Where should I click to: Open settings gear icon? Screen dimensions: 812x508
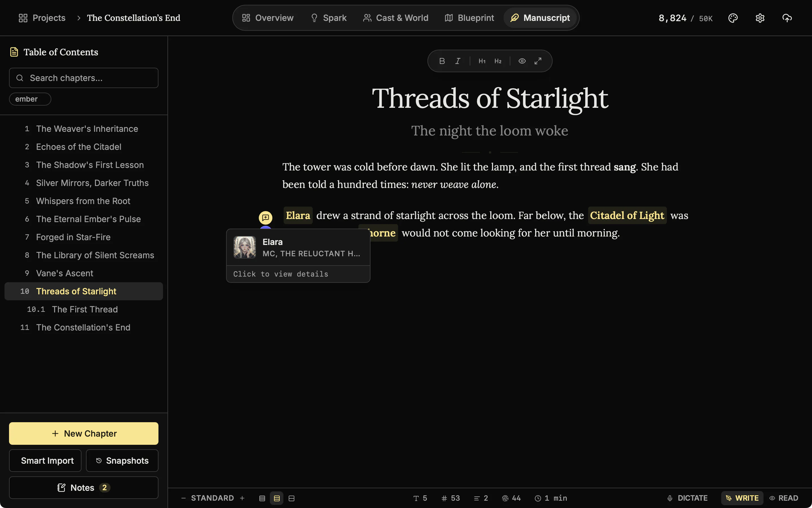760,18
